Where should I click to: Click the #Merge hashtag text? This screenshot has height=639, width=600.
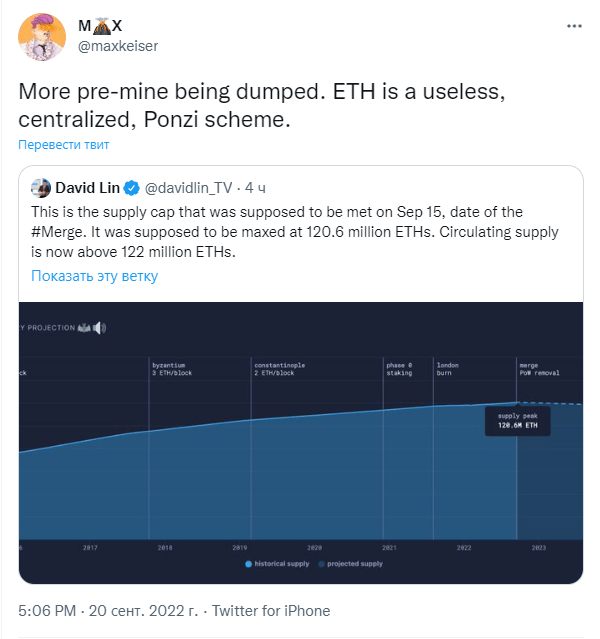click(59, 232)
